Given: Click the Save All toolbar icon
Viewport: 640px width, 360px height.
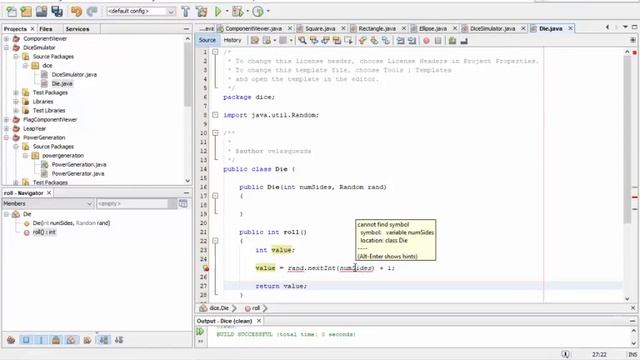Looking at the screenshot, I should pyautogui.click(x=57, y=11).
